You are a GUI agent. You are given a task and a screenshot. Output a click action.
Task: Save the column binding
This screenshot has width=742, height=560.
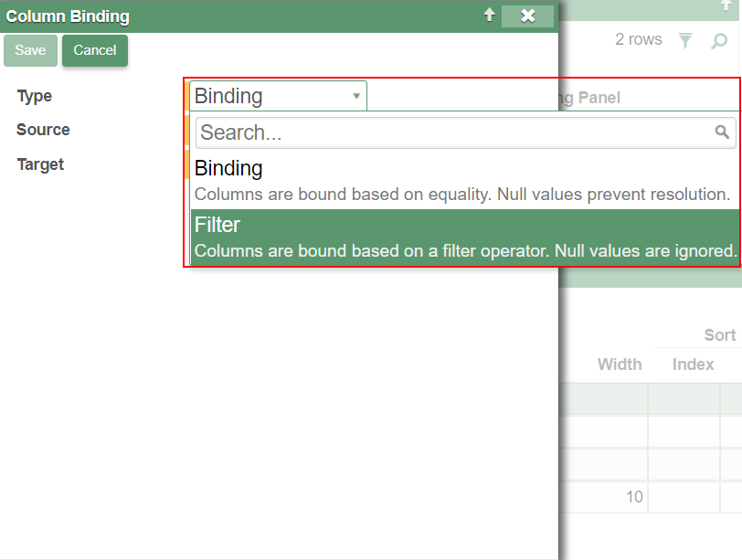coord(30,50)
